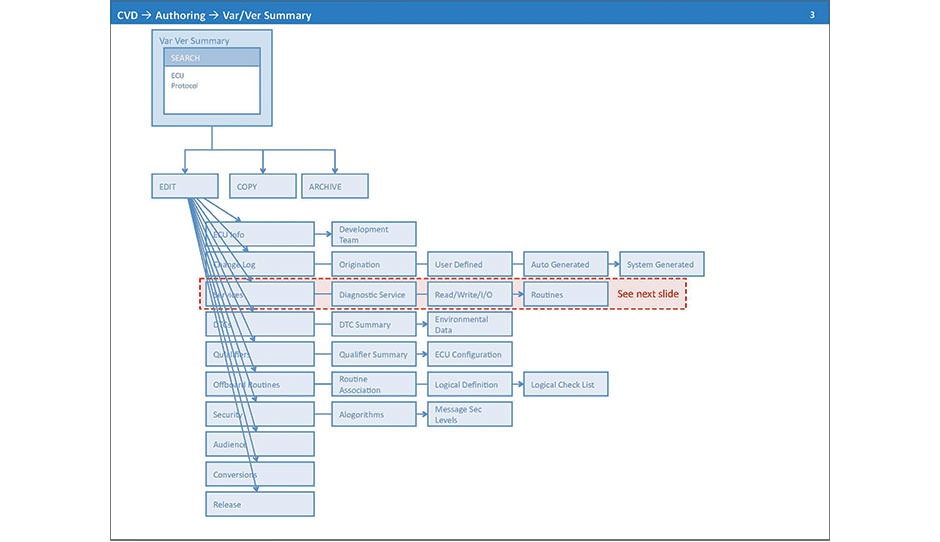Select the User Defined box
Screen dimensions: 940x542
click(469, 264)
